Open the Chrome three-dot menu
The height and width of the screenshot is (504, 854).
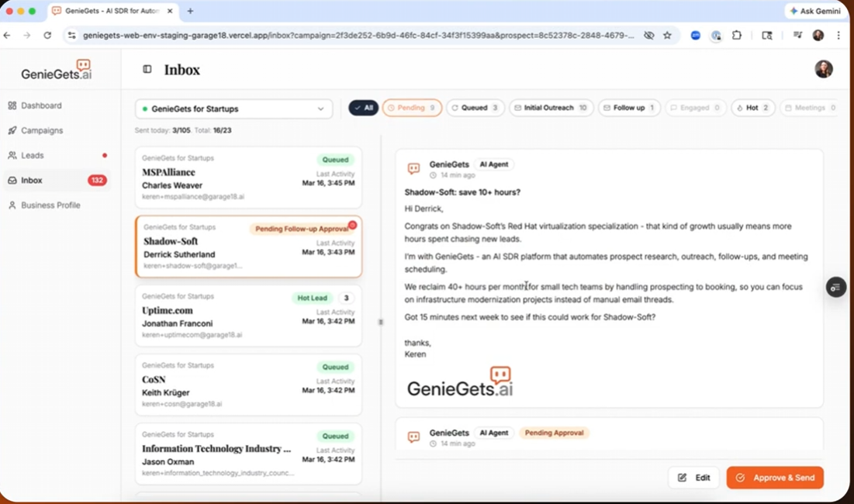(838, 36)
